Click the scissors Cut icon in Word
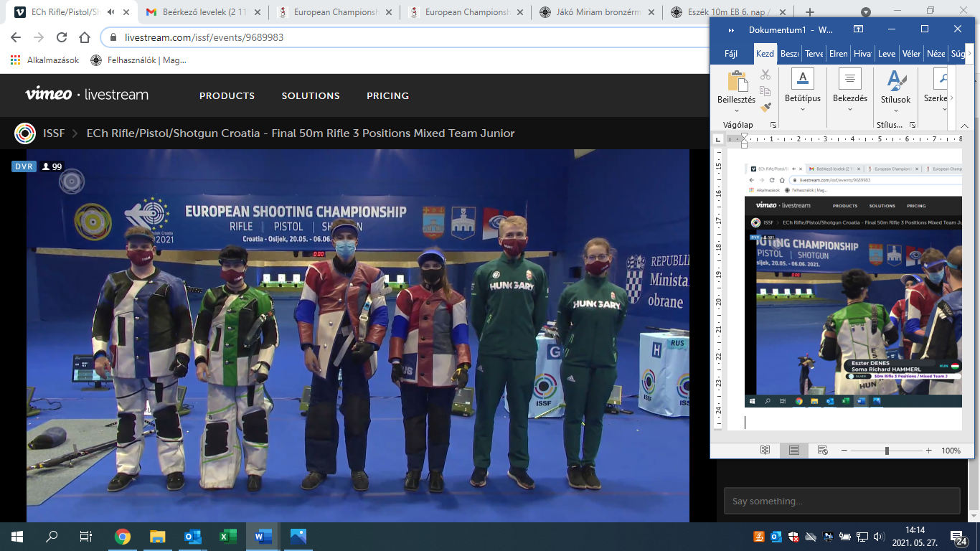980x551 pixels. pos(765,75)
